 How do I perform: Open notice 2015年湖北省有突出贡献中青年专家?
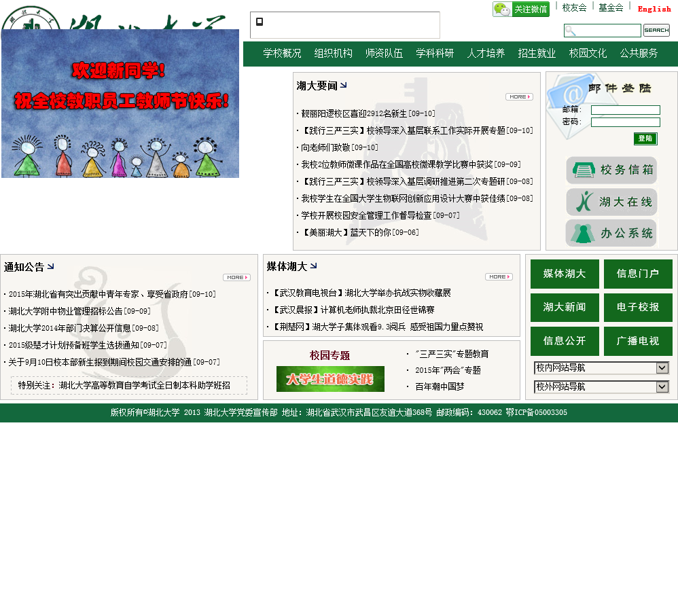(x=98, y=294)
